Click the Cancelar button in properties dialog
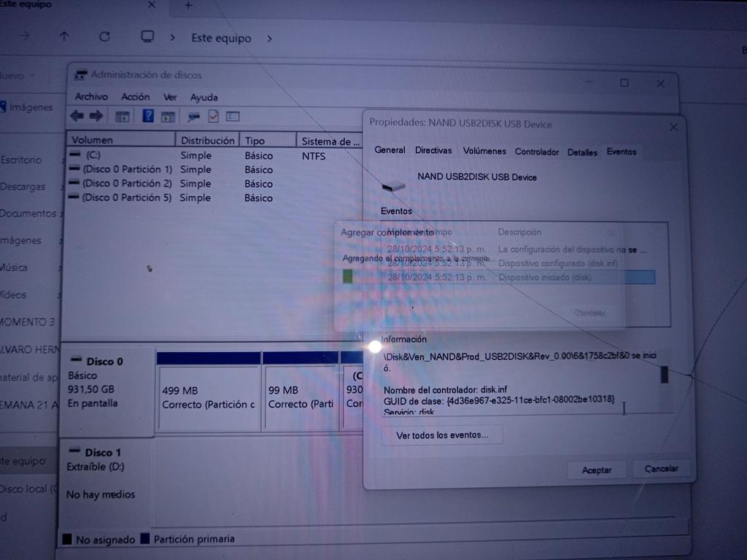 pos(662,469)
